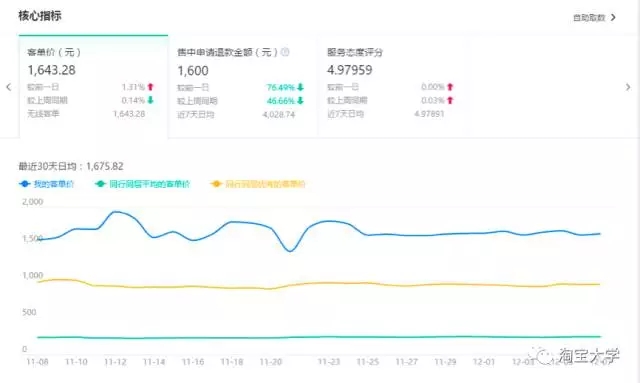Click the 46.66% decrease value
The height and width of the screenshot is (383, 640).
pos(280,100)
